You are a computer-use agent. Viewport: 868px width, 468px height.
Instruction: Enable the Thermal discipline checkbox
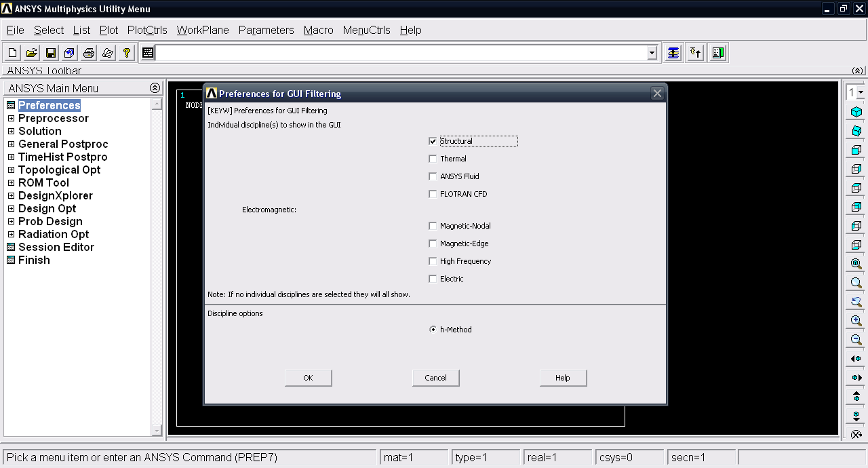coord(433,159)
